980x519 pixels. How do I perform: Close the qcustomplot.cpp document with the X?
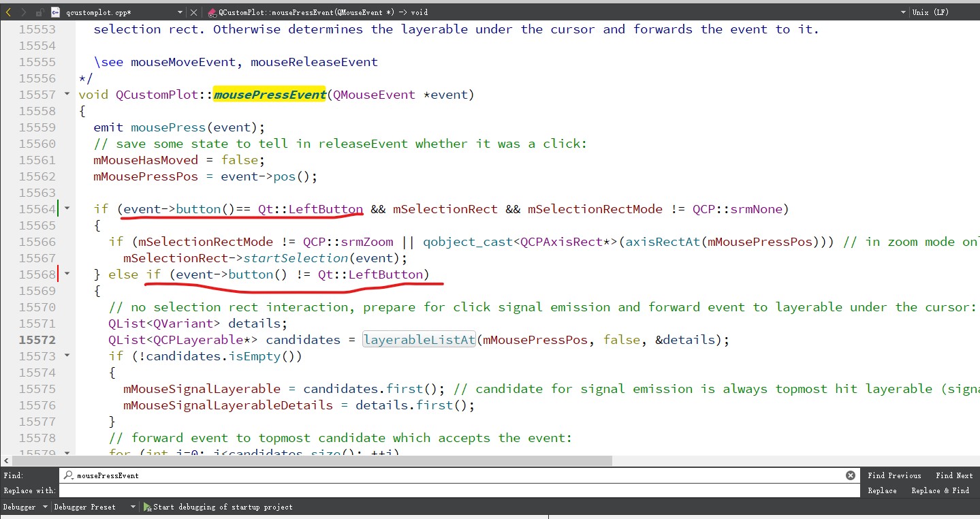(193, 12)
